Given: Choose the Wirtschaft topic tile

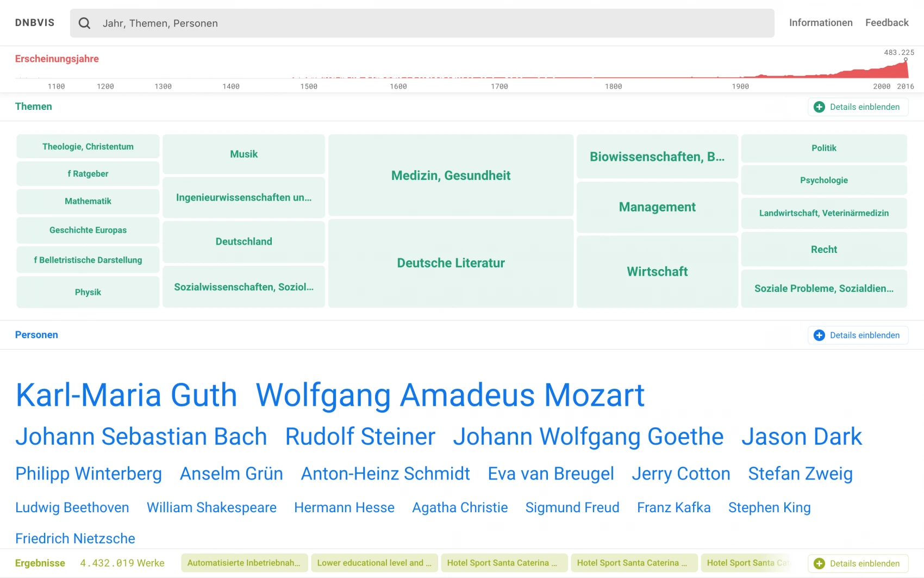Looking at the screenshot, I should pyautogui.click(x=657, y=271).
